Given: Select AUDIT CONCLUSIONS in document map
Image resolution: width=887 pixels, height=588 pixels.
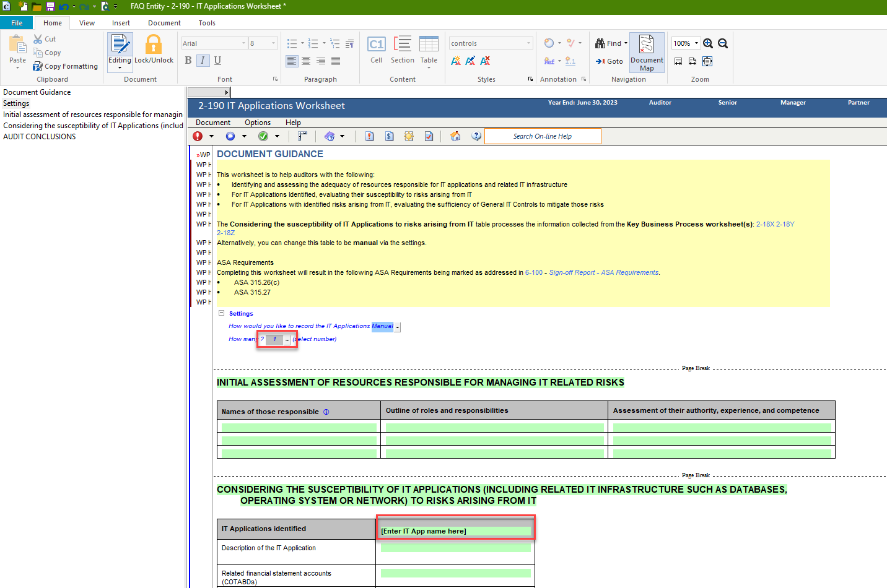Looking at the screenshot, I should tap(40, 137).
